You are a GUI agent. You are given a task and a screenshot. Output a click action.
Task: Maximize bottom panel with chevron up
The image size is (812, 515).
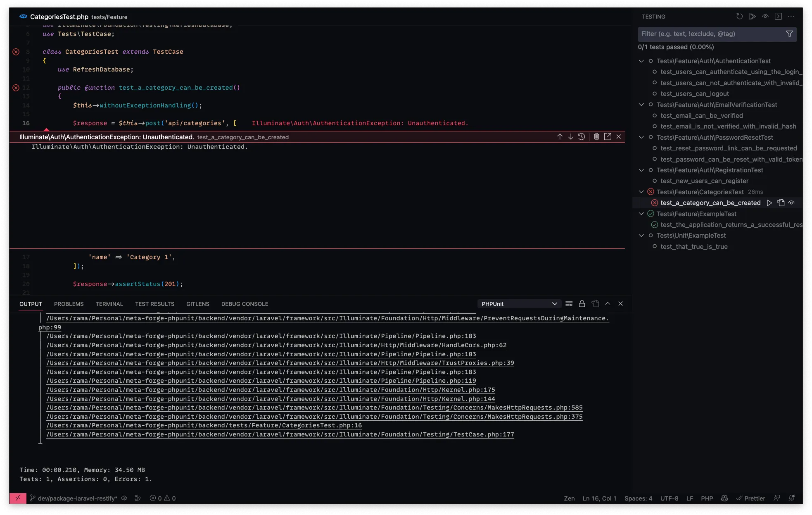point(608,304)
